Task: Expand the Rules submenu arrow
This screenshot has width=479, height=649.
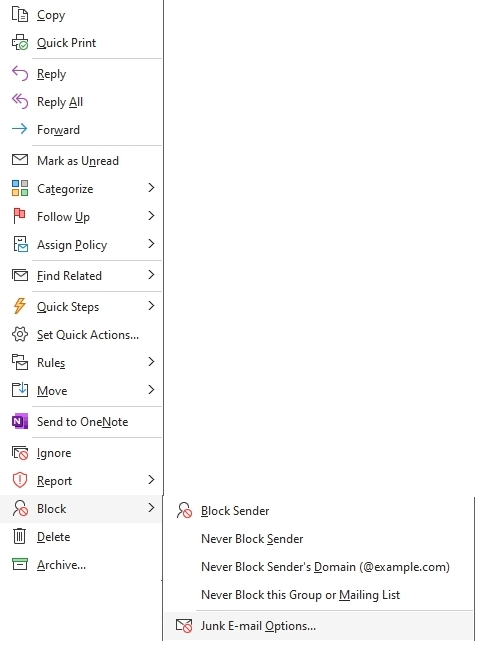Action: 151,362
